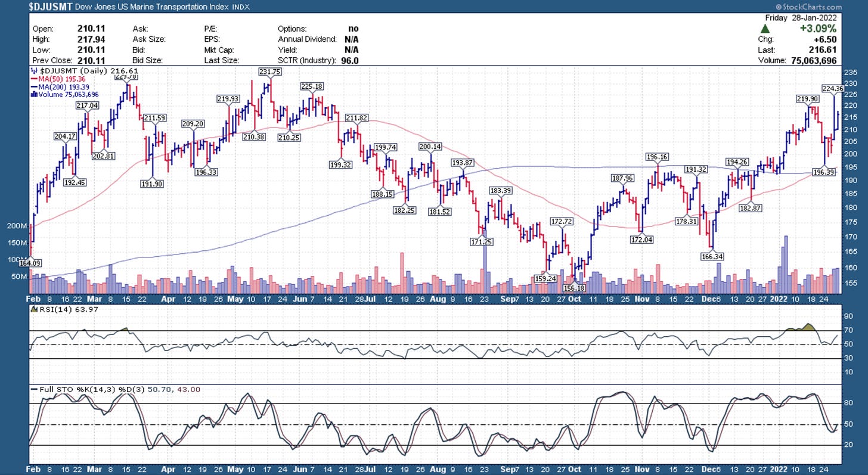This screenshot has height=475, width=868.
Task: Click the 199.74 price label
Action: 385,148
